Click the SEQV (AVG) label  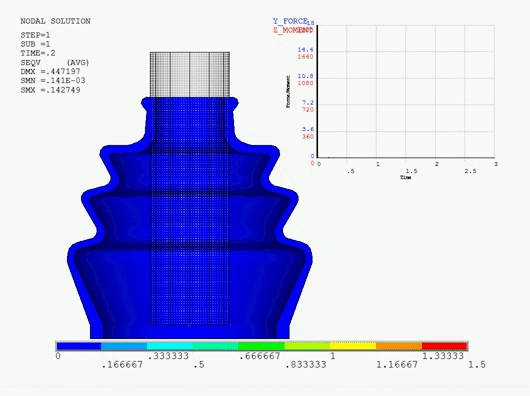click(x=55, y=63)
